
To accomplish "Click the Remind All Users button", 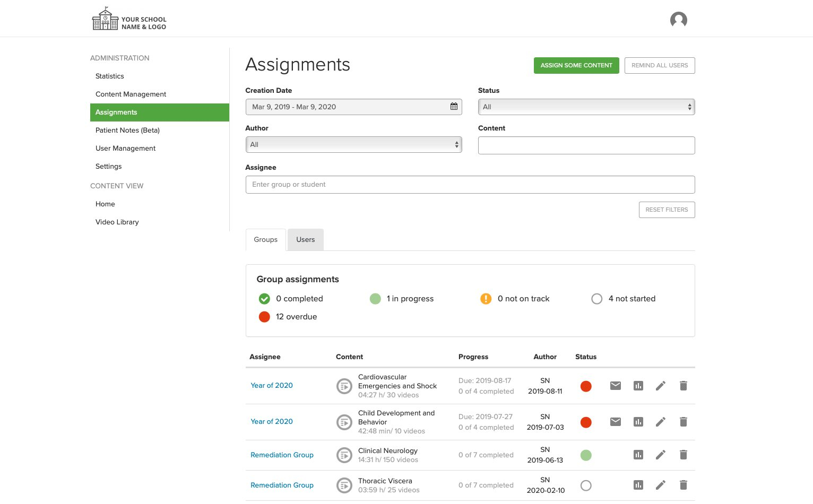I will pos(660,65).
